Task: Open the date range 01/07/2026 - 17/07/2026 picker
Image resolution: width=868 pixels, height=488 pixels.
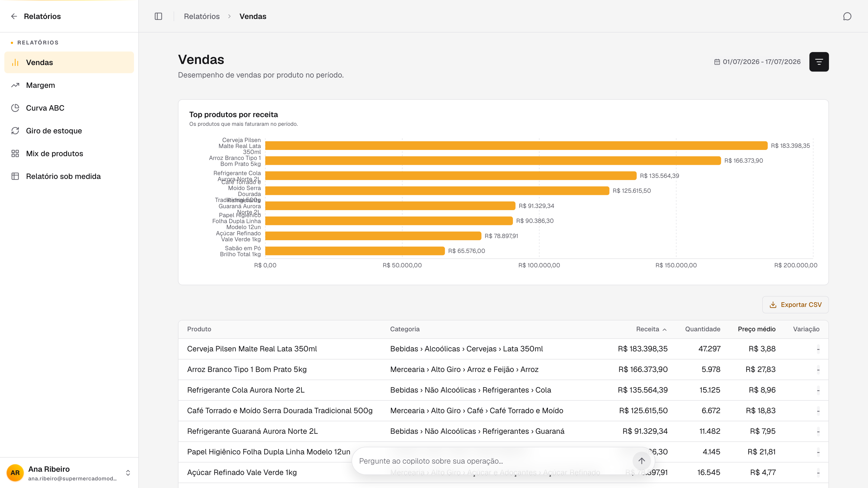Action: (x=758, y=62)
